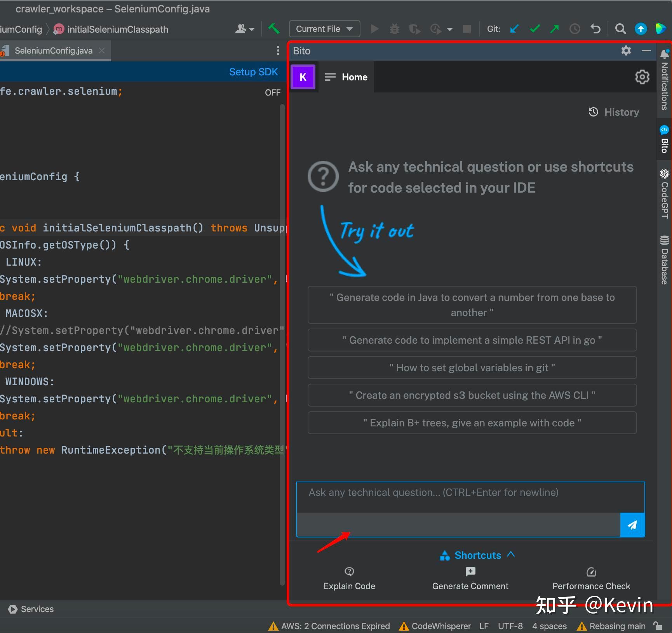This screenshot has width=672, height=633.
Task: Click the JetBrains Toolbox colorful icon
Action: [661, 29]
